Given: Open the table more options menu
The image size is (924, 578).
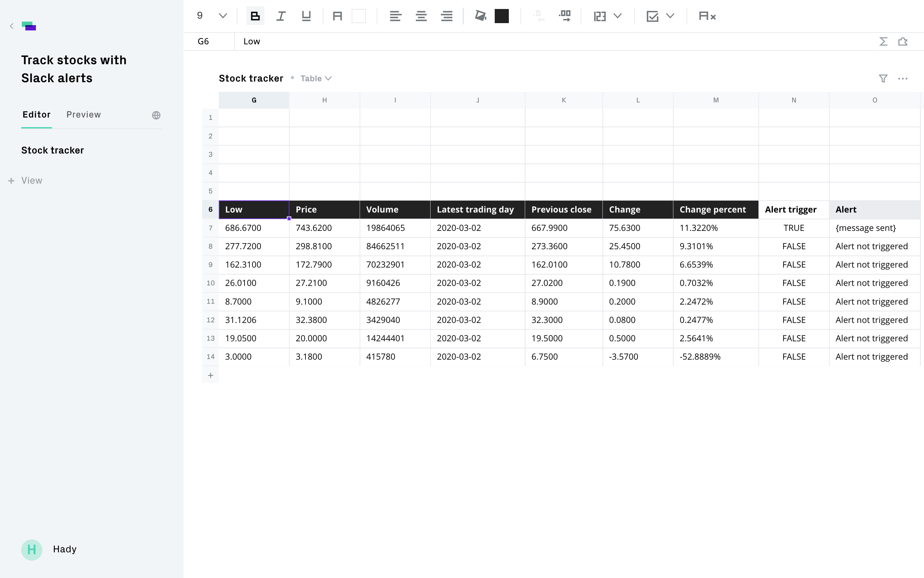Looking at the screenshot, I should click(903, 79).
